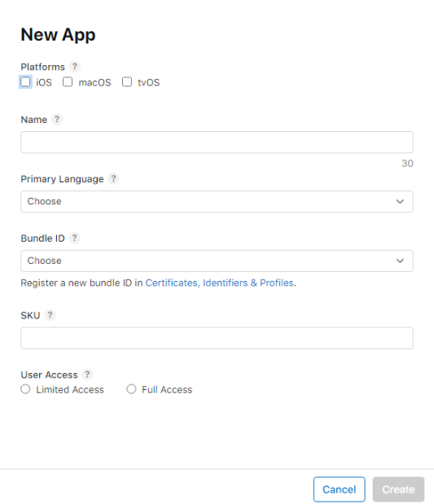Open the Bundle ID help tooltip icon
Viewport: 434px width, 504px height.
coord(74,238)
